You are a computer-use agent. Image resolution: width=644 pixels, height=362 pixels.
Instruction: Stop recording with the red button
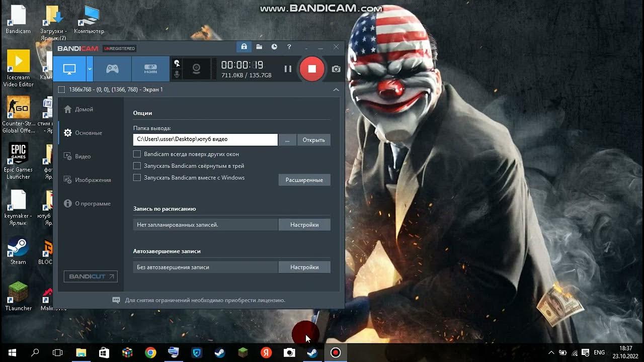tap(312, 69)
